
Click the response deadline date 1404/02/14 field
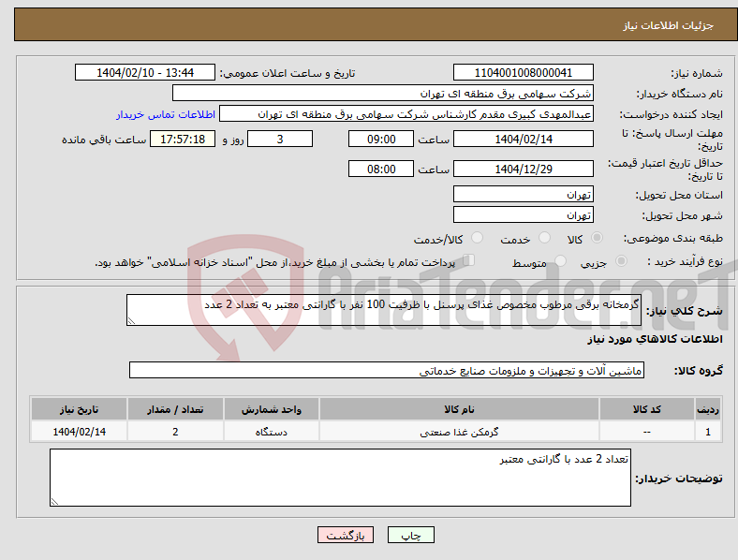coord(523,139)
